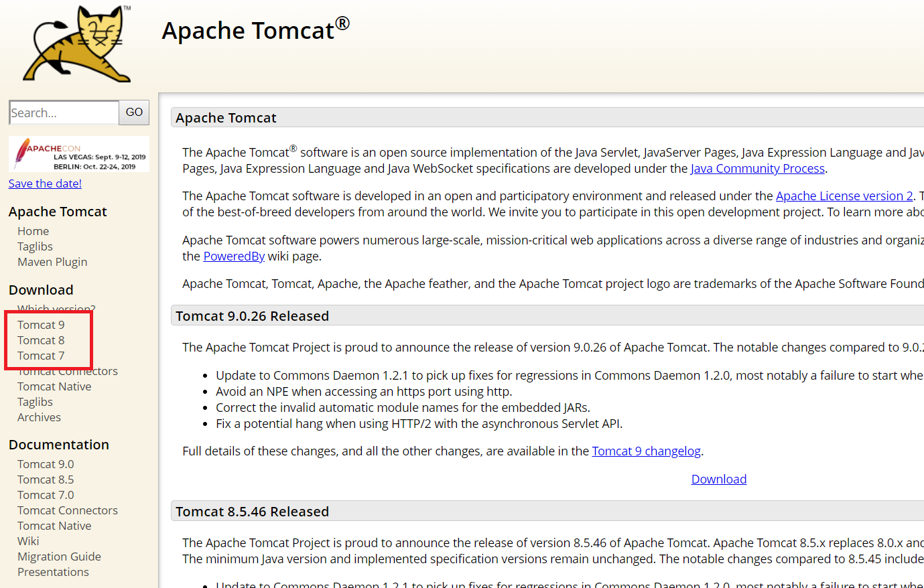Open the Home sidebar link
The height and width of the screenshot is (588, 924).
point(33,231)
